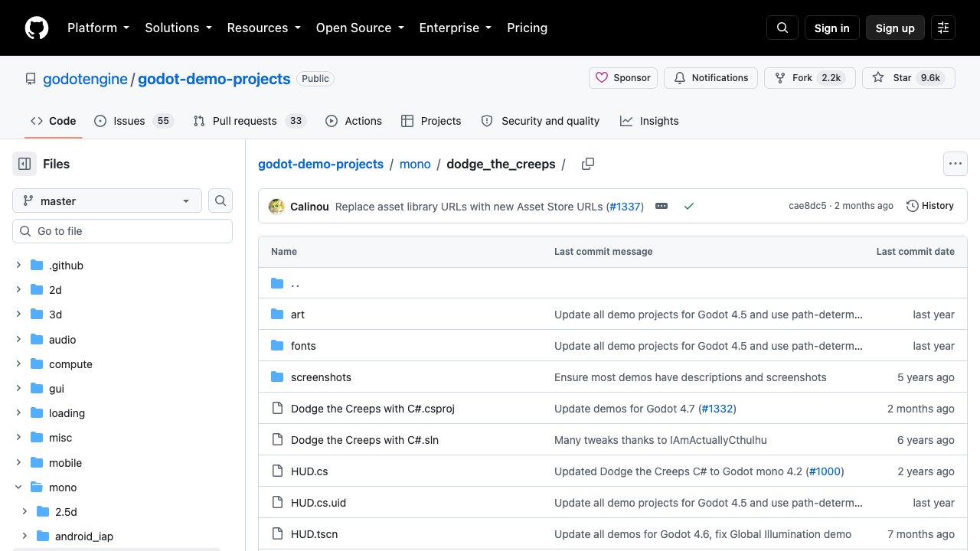Star the repository

point(909,78)
